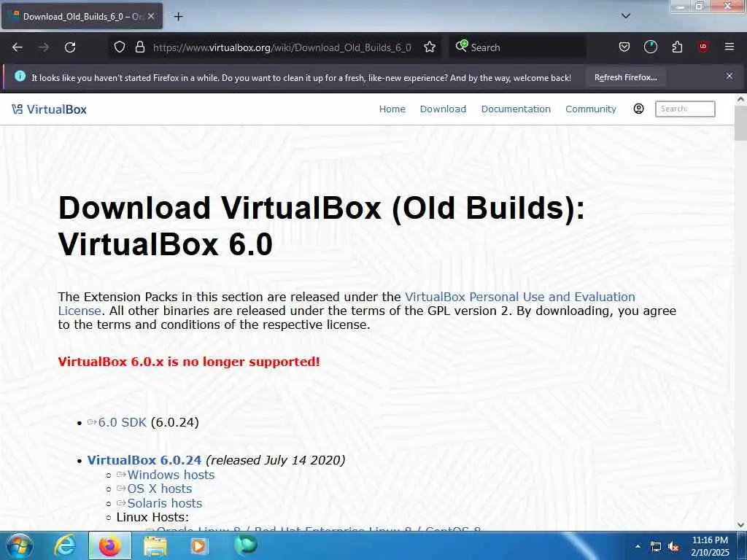Download the OS X hosts build

[x=159, y=489]
